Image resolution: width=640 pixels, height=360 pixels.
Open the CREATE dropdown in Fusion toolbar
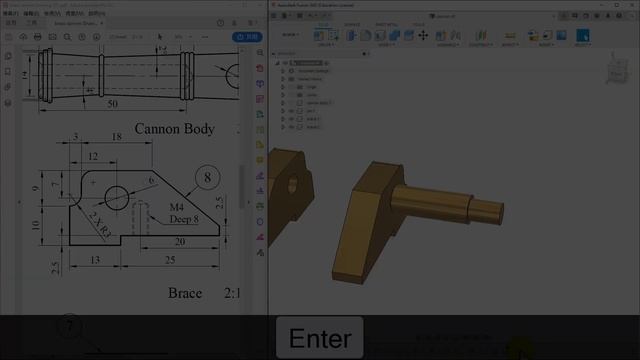pyautogui.click(x=326, y=44)
